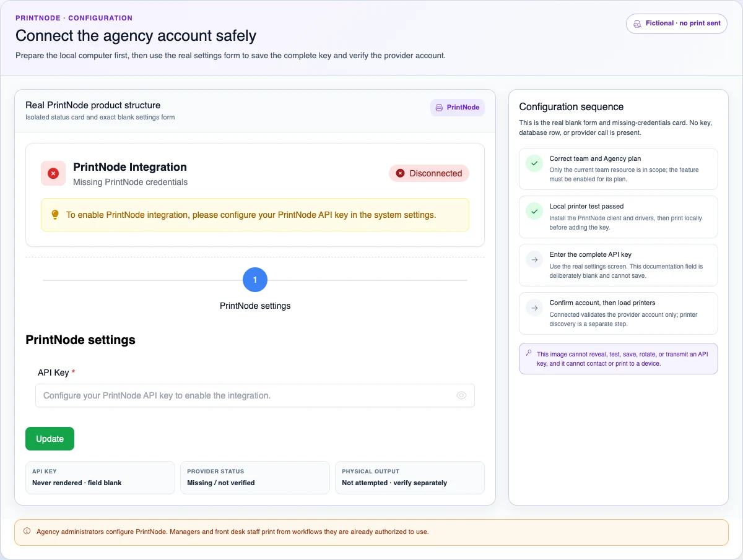Click the info icon in bottom orange banner
743x560 pixels.
pos(27,532)
